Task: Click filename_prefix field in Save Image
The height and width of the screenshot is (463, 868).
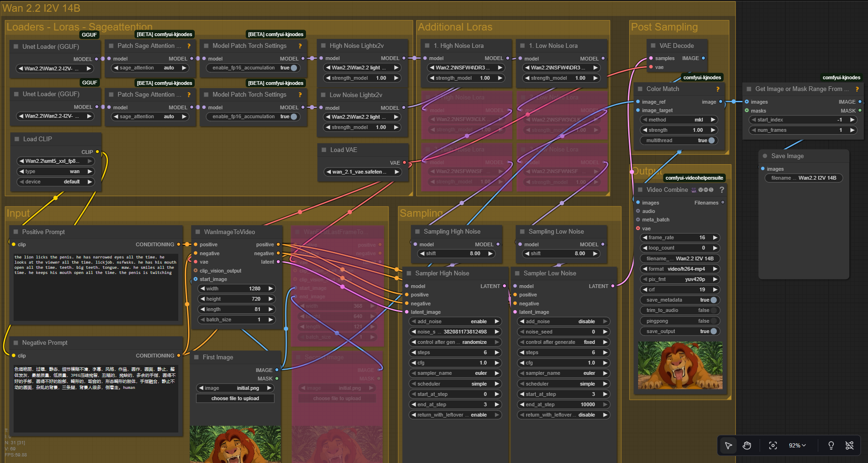Action: pos(803,178)
